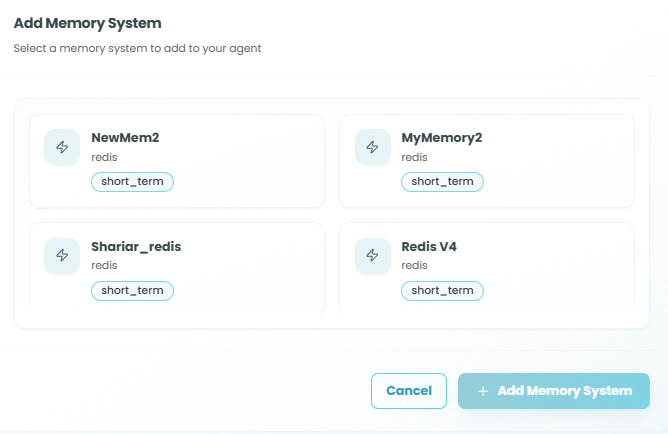Click the redis type label under Shariar_redis
This screenshot has height=434, width=668.
(104, 266)
